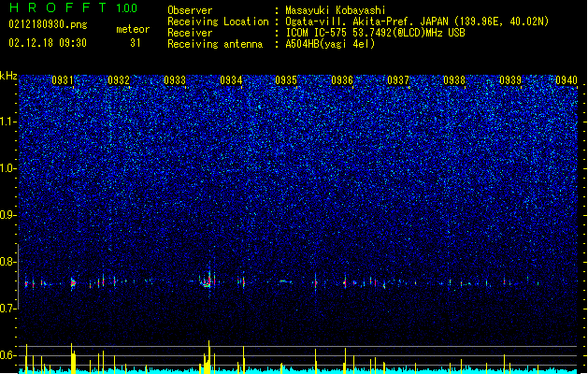Click the meteor count value 31

(136, 43)
